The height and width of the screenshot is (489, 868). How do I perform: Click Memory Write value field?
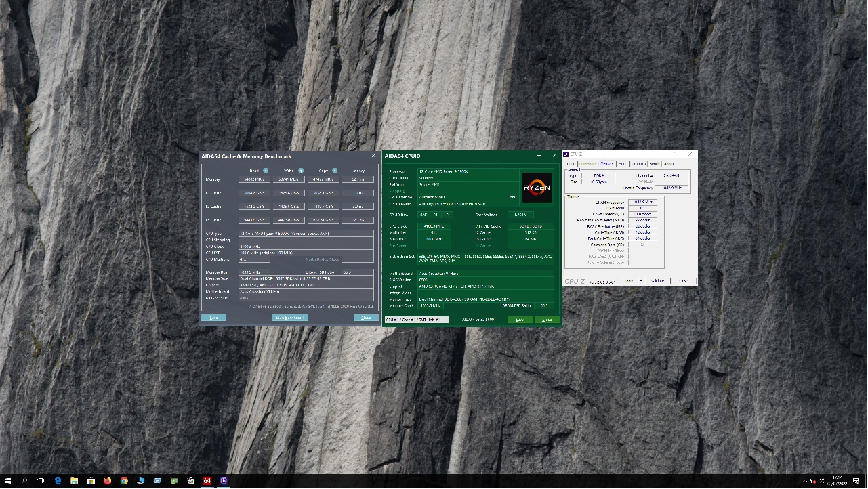point(289,179)
